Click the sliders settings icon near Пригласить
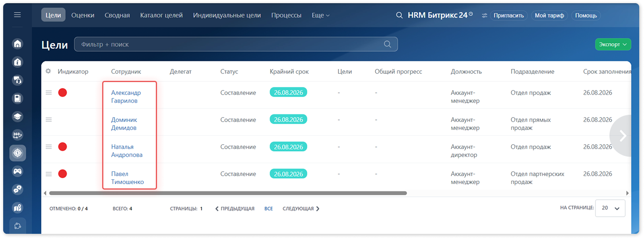Image resolution: width=644 pixels, height=239 pixels. [484, 16]
